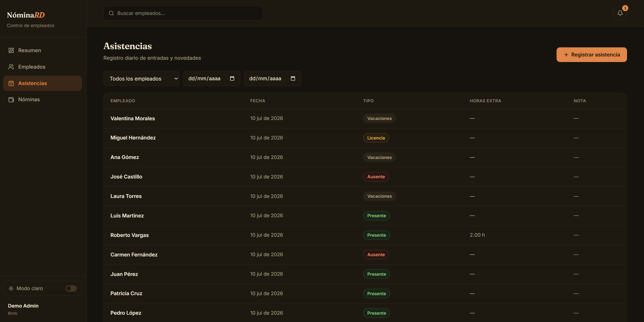The height and width of the screenshot is (322, 644).
Task: Click Pedro López's Presente badge
Action: click(x=376, y=313)
